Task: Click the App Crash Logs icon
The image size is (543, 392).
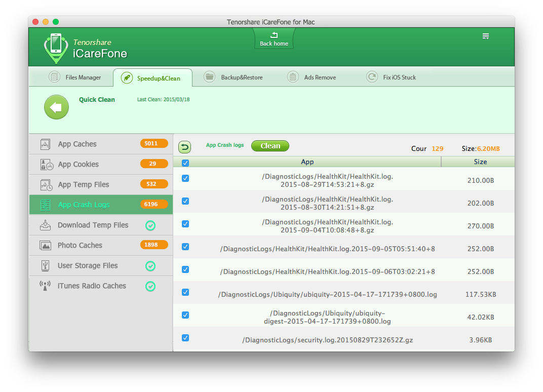Action: coord(46,205)
